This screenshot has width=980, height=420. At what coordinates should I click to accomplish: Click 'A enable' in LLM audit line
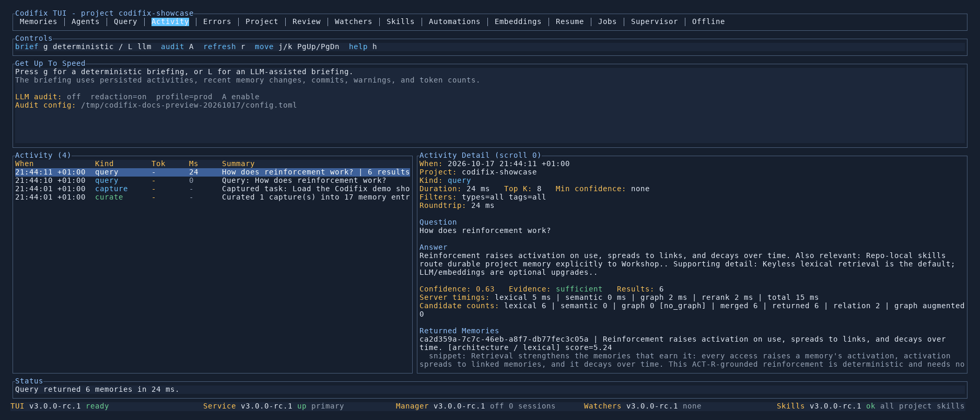[x=240, y=97]
